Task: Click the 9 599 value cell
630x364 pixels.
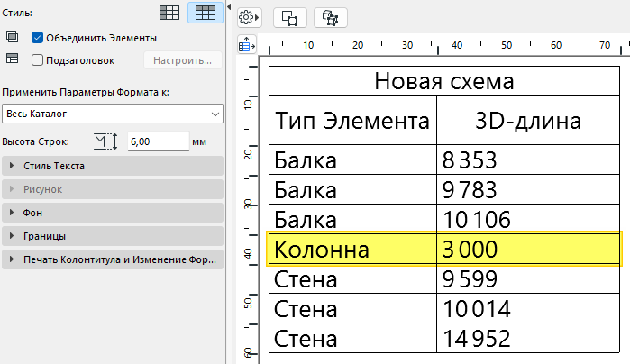Action: (528, 278)
